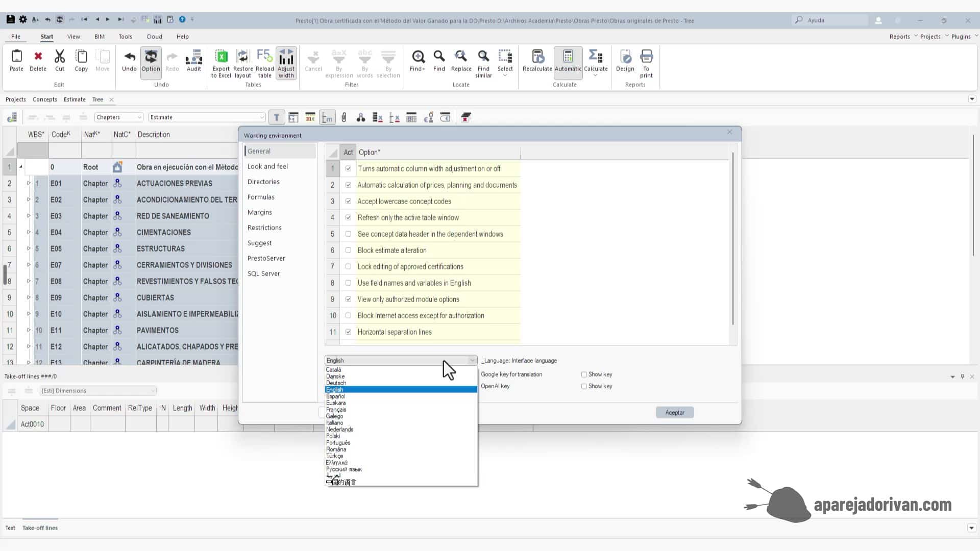Close the Working environment dialog
The height and width of the screenshot is (551, 980).
point(730,132)
